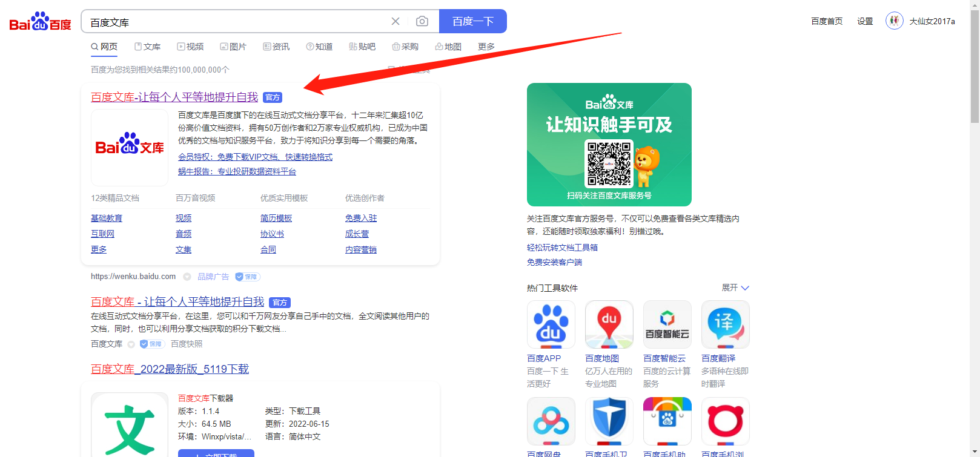980x457 pixels.
Task: Open 设置 menu
Action: [865, 21]
